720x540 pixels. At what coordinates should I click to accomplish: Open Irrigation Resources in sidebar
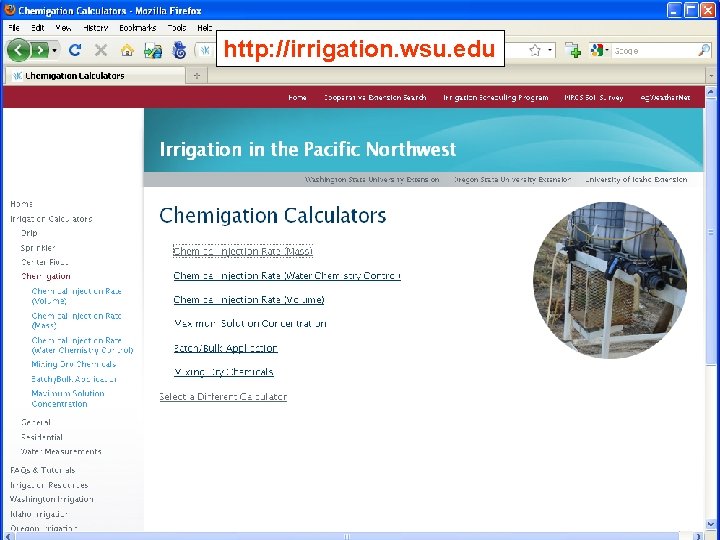tap(49, 485)
